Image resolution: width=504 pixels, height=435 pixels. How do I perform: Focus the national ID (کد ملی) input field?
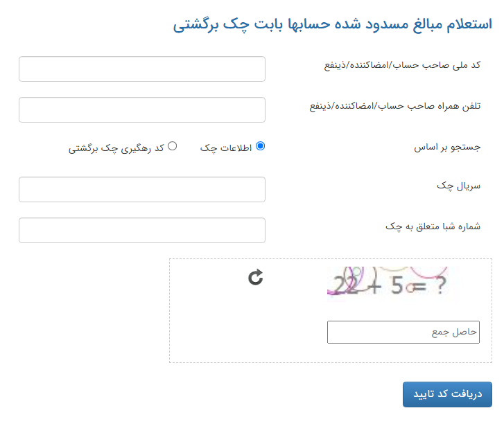[x=142, y=69]
